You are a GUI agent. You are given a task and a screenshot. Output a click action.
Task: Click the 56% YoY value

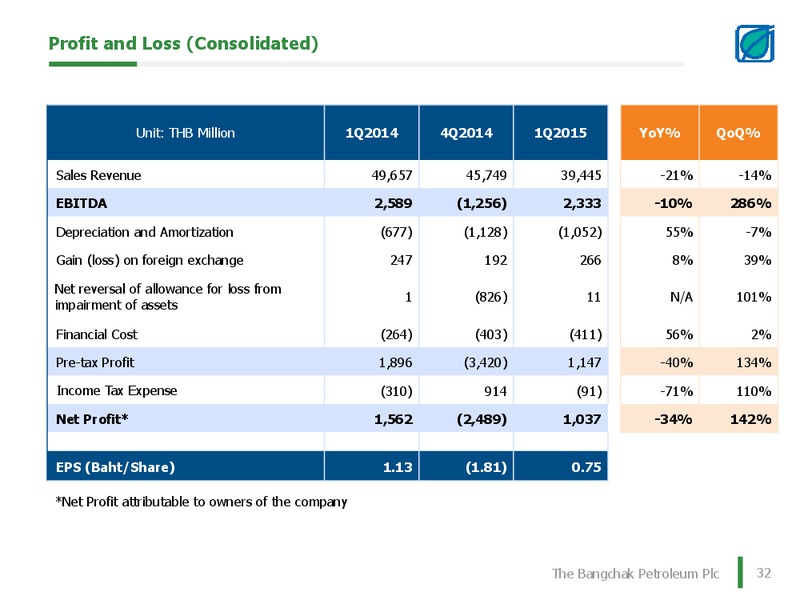[679, 335]
